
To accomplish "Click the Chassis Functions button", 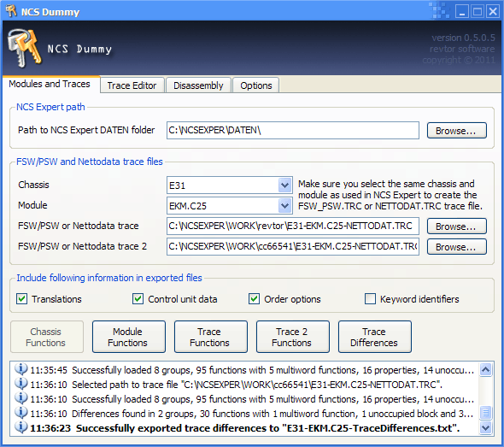I will [x=47, y=337].
